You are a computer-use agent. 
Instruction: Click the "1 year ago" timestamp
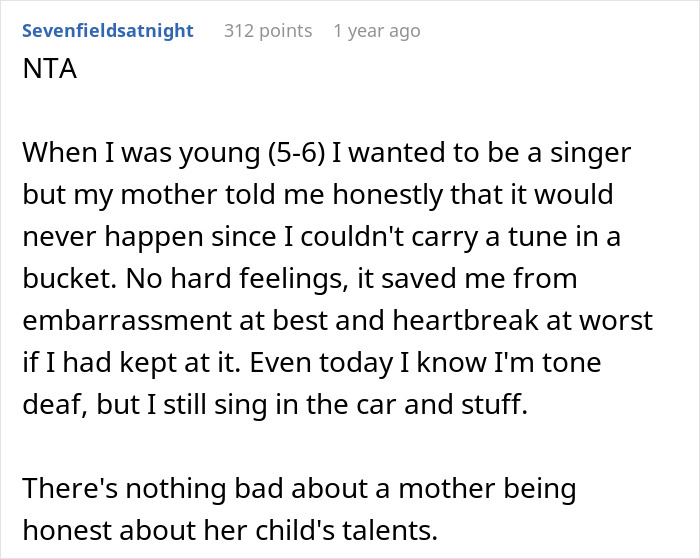377,31
